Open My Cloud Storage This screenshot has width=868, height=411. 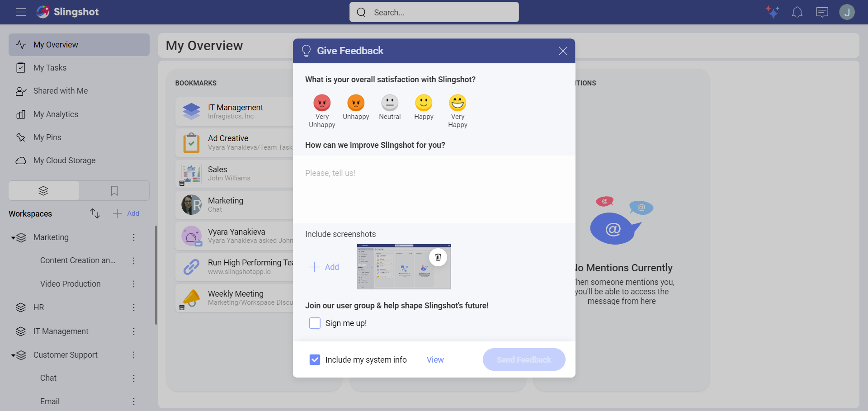click(79, 161)
